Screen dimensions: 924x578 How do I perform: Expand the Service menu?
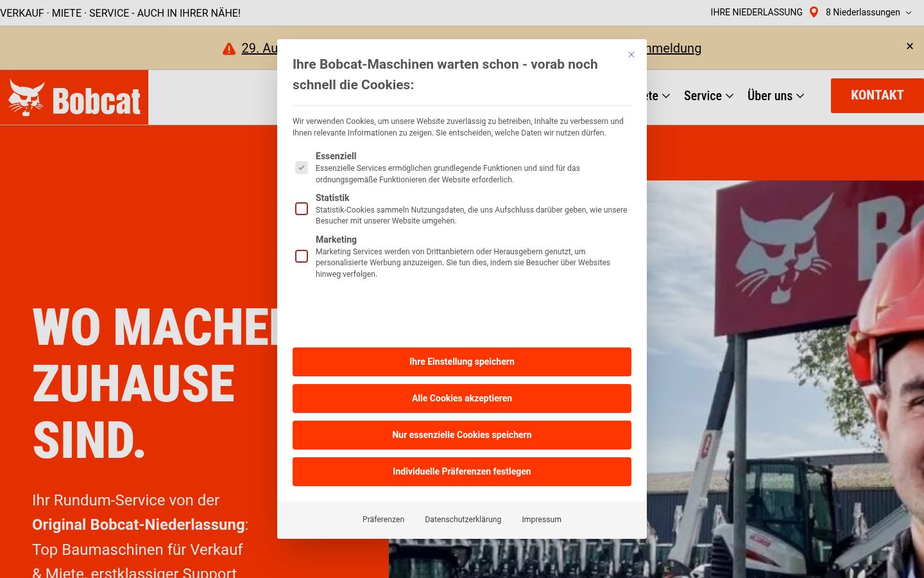(x=708, y=96)
